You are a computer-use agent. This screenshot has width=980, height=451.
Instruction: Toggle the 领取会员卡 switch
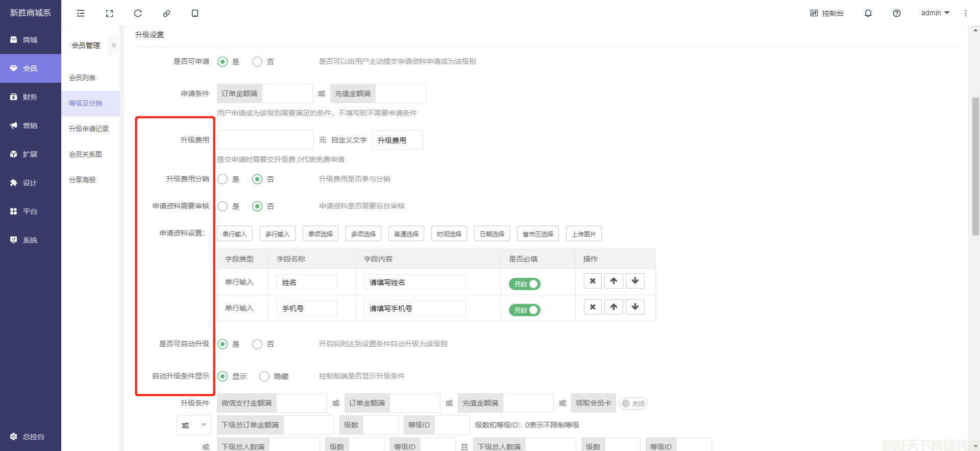tap(633, 403)
